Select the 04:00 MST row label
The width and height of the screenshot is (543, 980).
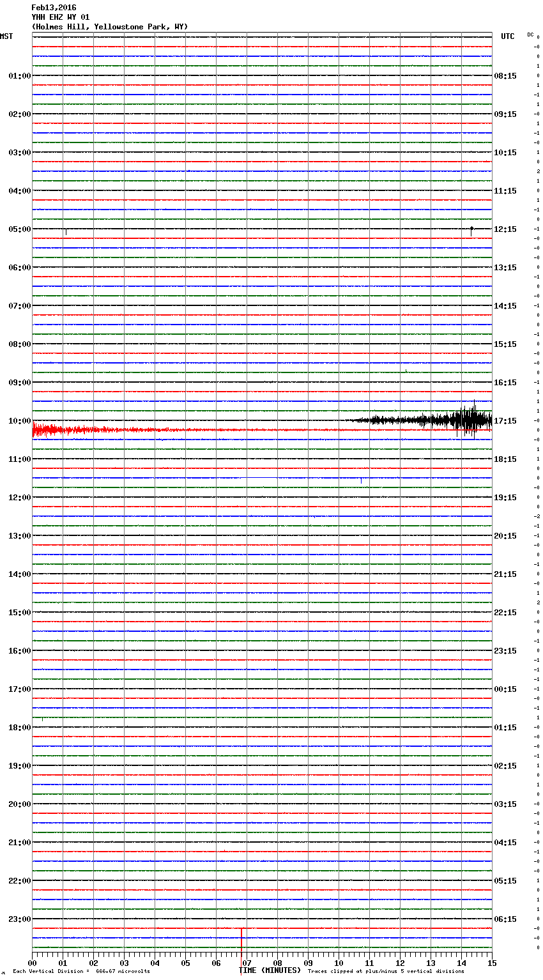point(19,191)
